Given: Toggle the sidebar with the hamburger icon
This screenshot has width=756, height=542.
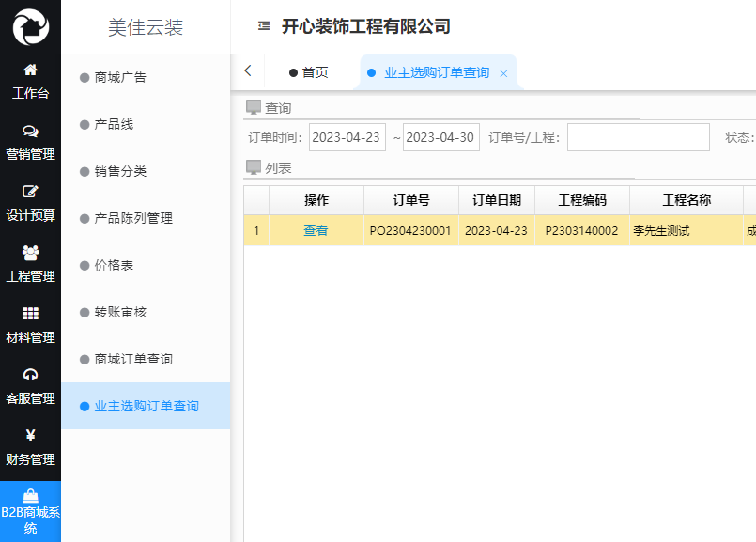Looking at the screenshot, I should pos(263,26).
